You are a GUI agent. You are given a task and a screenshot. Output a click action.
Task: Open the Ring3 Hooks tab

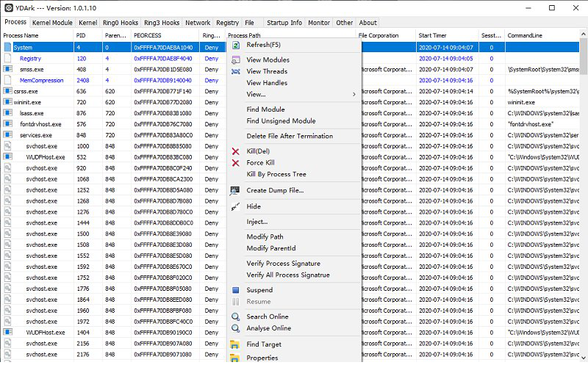(162, 23)
